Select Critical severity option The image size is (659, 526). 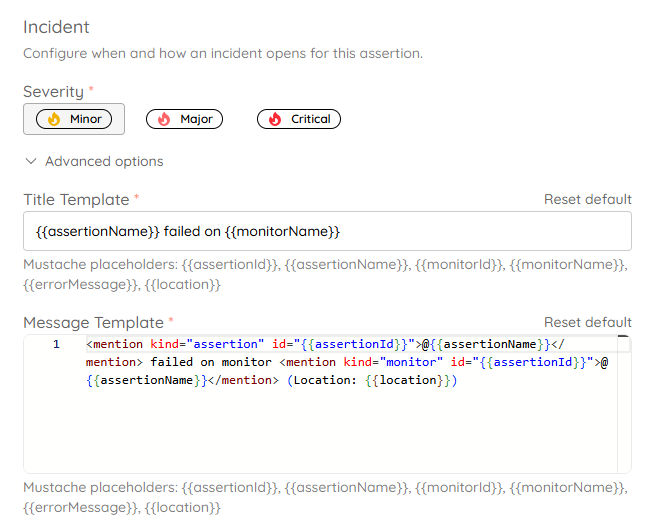click(x=299, y=119)
